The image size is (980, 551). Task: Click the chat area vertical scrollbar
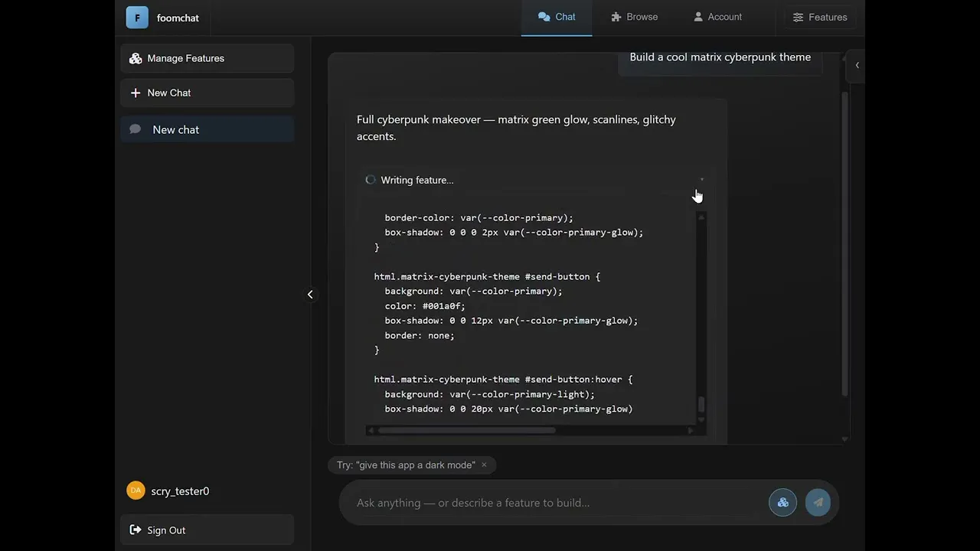point(845,243)
